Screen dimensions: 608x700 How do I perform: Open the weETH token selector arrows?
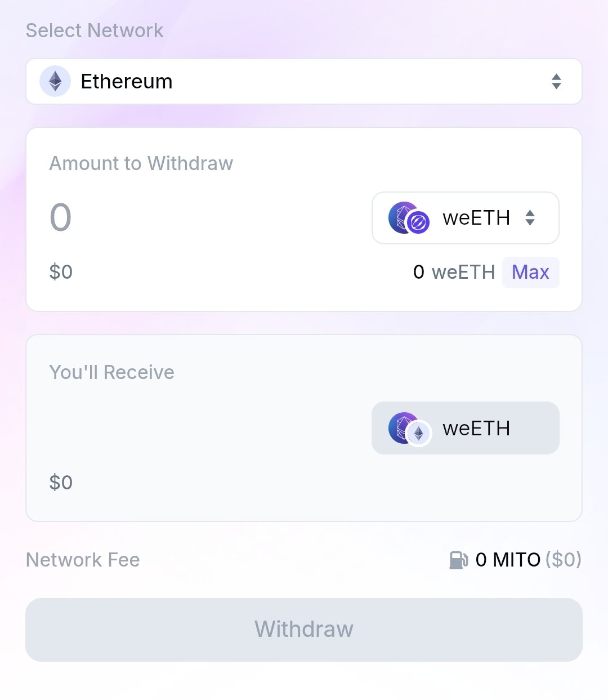point(530,218)
